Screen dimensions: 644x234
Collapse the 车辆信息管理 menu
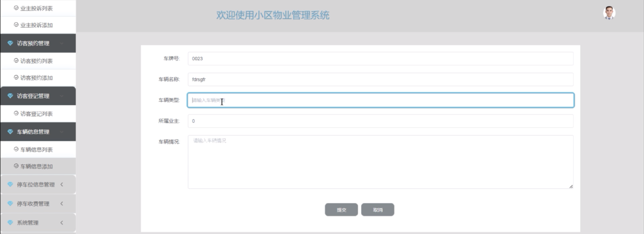point(33,131)
